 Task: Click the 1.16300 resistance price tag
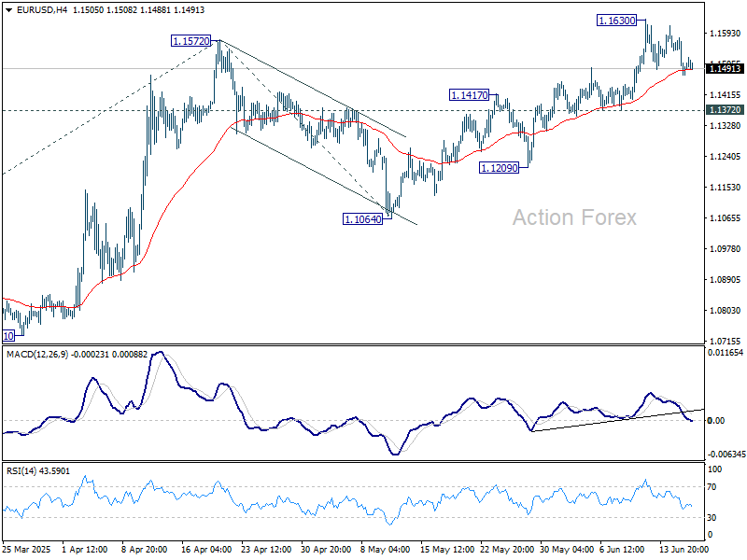616,21
